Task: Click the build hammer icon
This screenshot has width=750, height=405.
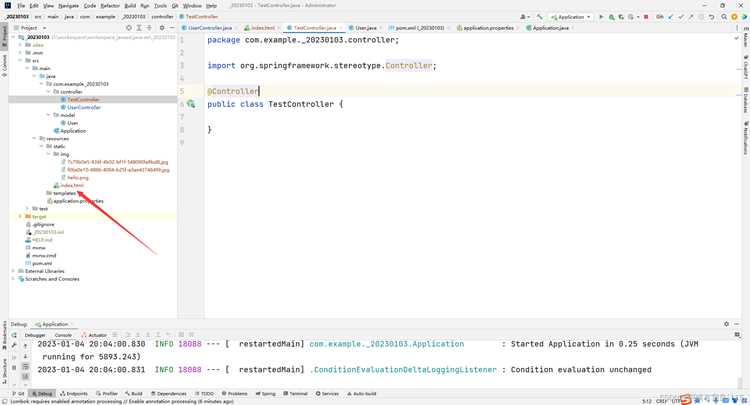Action: 540,17
